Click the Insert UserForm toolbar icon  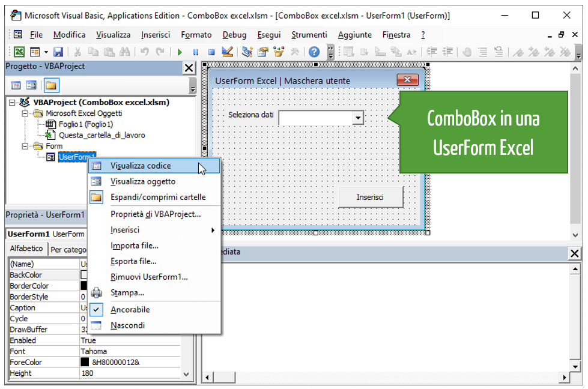[34, 52]
